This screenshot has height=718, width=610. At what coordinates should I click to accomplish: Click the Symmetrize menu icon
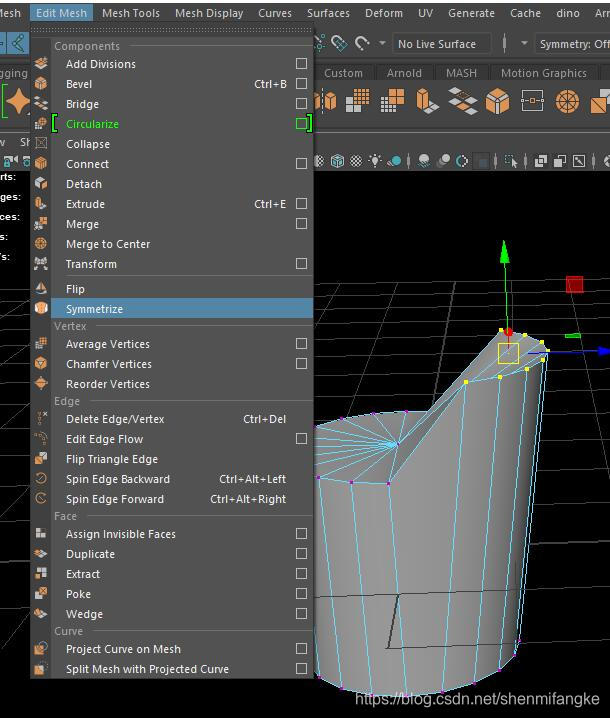[41, 308]
